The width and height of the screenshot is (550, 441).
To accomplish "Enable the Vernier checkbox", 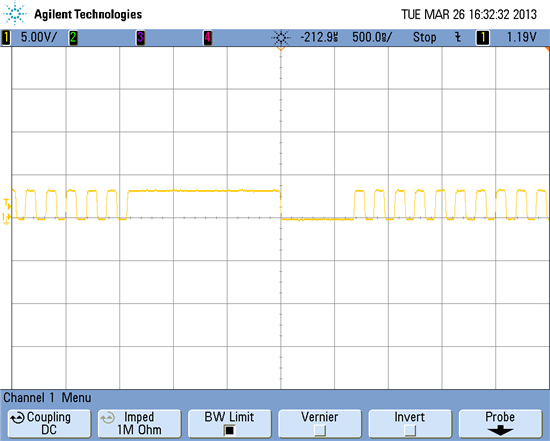I will click(x=320, y=430).
